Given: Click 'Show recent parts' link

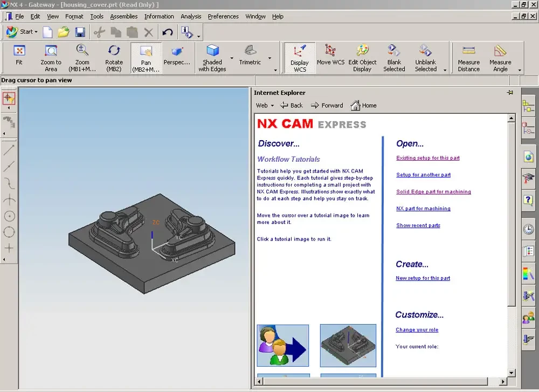Looking at the screenshot, I should pyautogui.click(x=418, y=225).
